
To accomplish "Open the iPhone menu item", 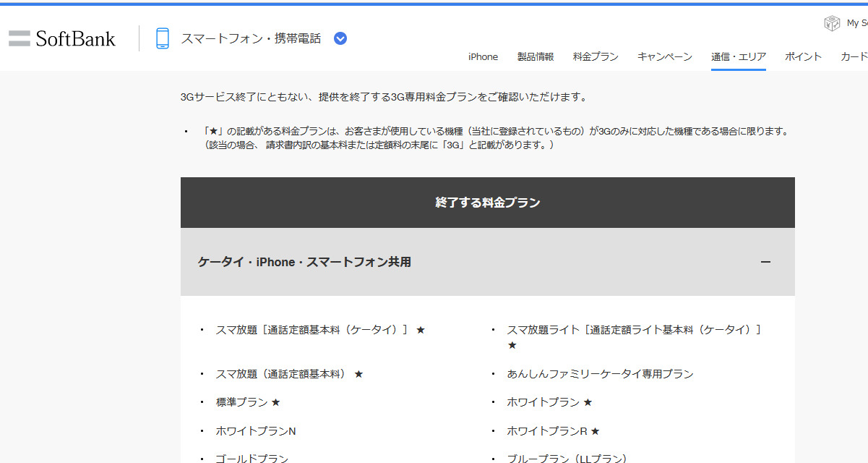I will point(483,56).
